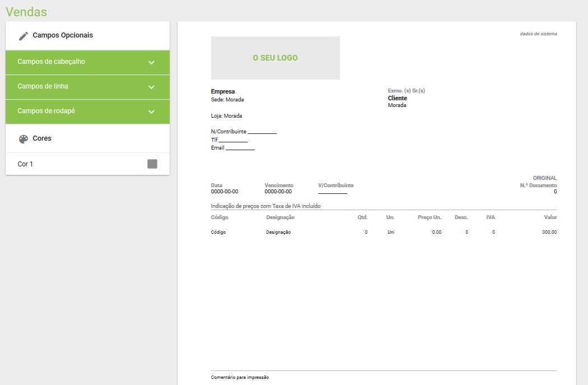Click the Tlf field line
588x385 pixels.
point(229,140)
